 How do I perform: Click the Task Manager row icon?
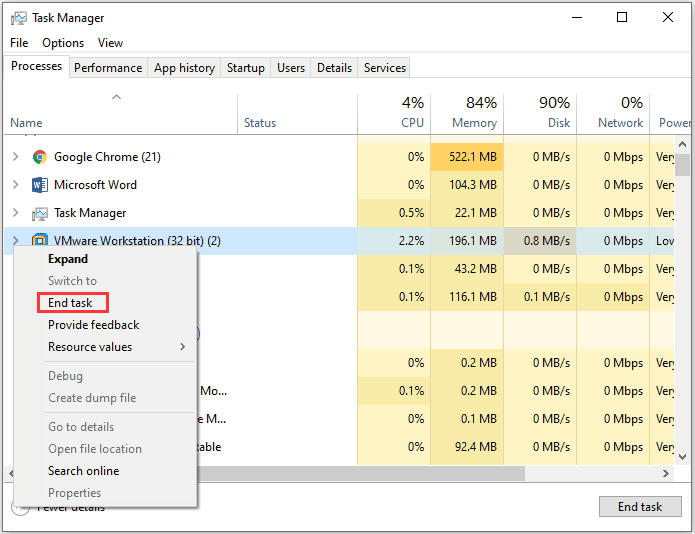39,214
